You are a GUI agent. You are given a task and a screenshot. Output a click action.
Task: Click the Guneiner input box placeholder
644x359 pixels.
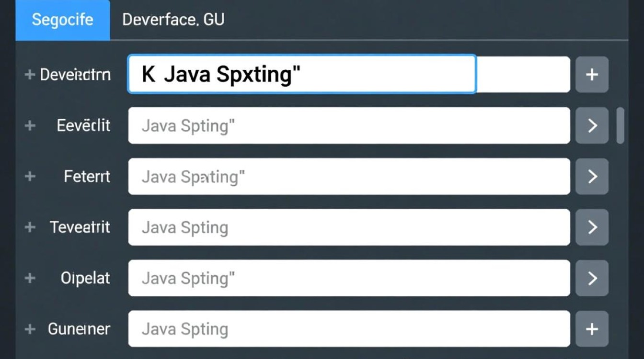[349, 329]
